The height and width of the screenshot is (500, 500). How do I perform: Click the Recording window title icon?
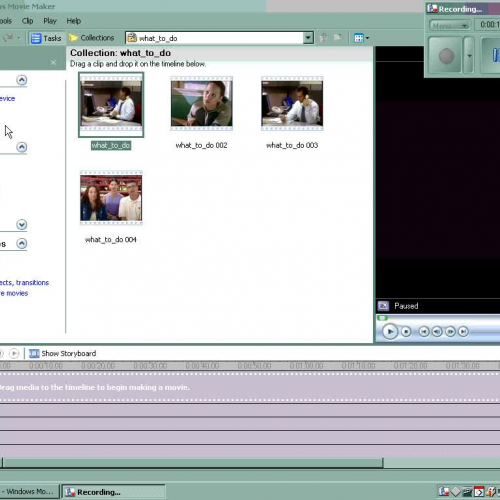(432, 8)
